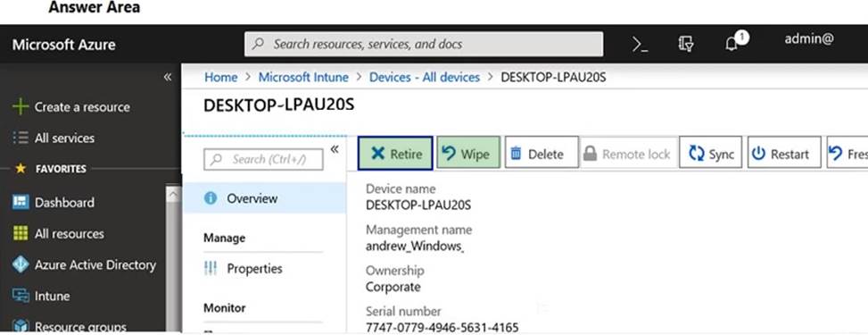Collapse the left Azure sidebar
This screenshot has width=868, height=335.
click(167, 77)
